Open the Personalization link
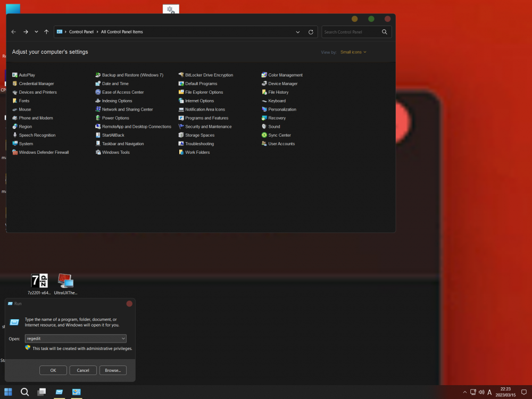This screenshot has width=532, height=399. pyautogui.click(x=282, y=109)
